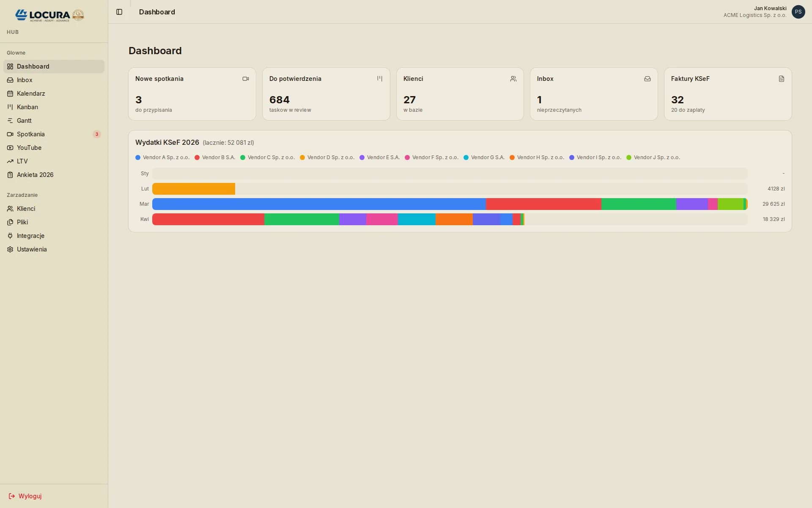Click the Wyloguj logout button

click(x=25, y=496)
